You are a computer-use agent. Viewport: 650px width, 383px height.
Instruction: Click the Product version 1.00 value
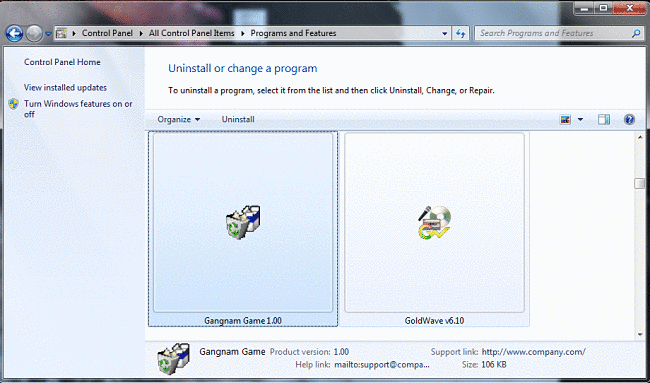pos(341,352)
